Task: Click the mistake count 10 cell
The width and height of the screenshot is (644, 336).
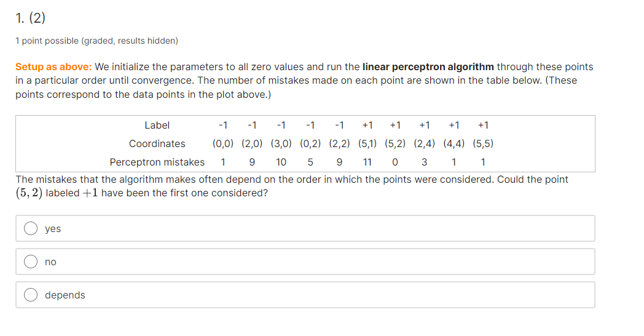Action: click(281, 162)
